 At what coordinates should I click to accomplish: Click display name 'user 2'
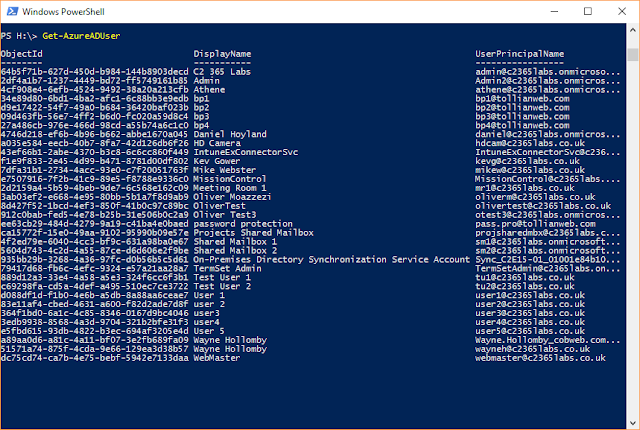(x=209, y=304)
